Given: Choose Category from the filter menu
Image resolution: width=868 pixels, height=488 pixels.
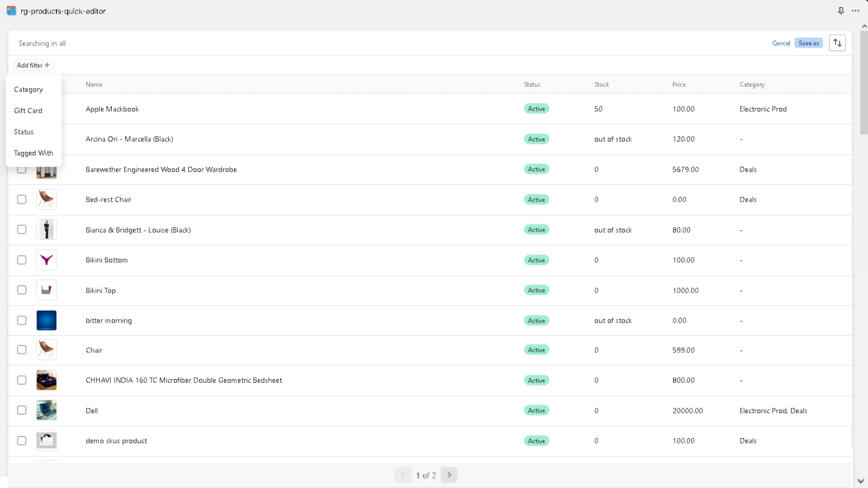Looking at the screenshot, I should 28,89.
